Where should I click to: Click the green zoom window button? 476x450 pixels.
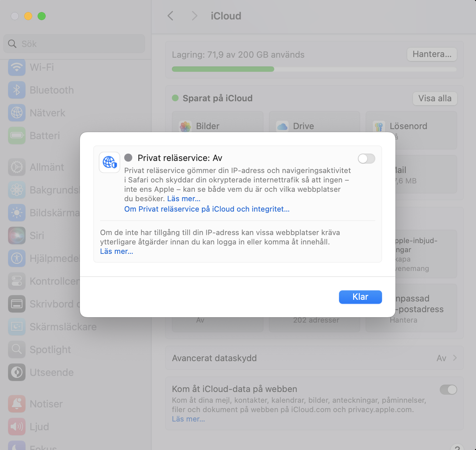click(x=42, y=16)
